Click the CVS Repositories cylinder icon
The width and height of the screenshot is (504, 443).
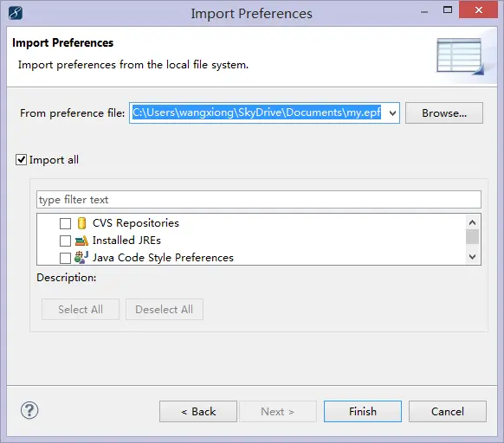pos(82,223)
